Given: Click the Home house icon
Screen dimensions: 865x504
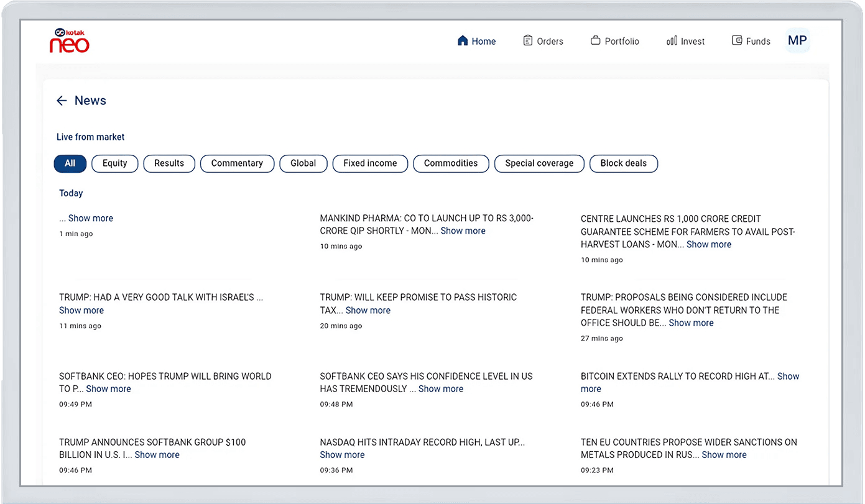Looking at the screenshot, I should (x=462, y=41).
